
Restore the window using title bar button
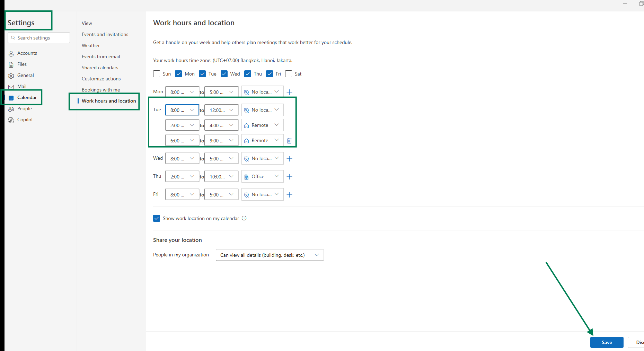click(x=641, y=3)
